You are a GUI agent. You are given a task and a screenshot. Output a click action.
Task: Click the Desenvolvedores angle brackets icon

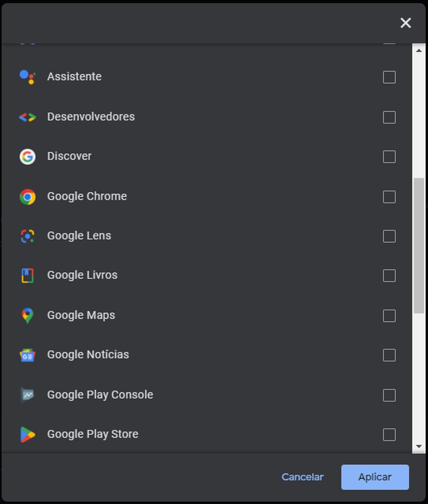tap(27, 117)
